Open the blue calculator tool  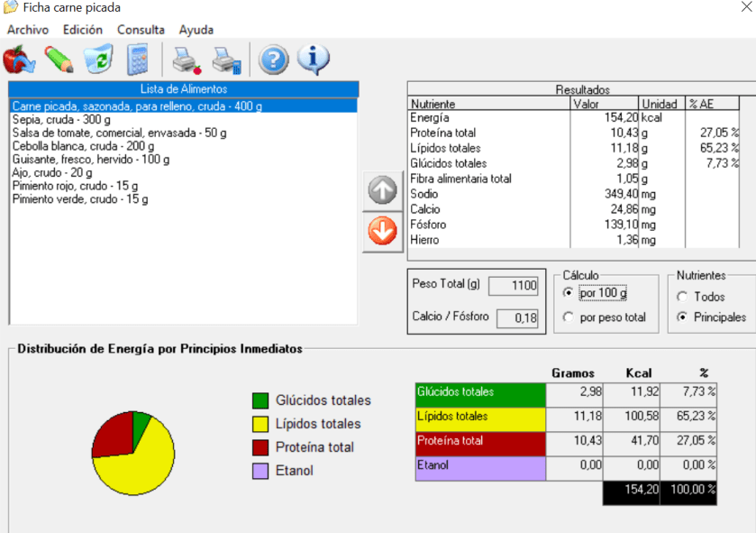point(137,60)
